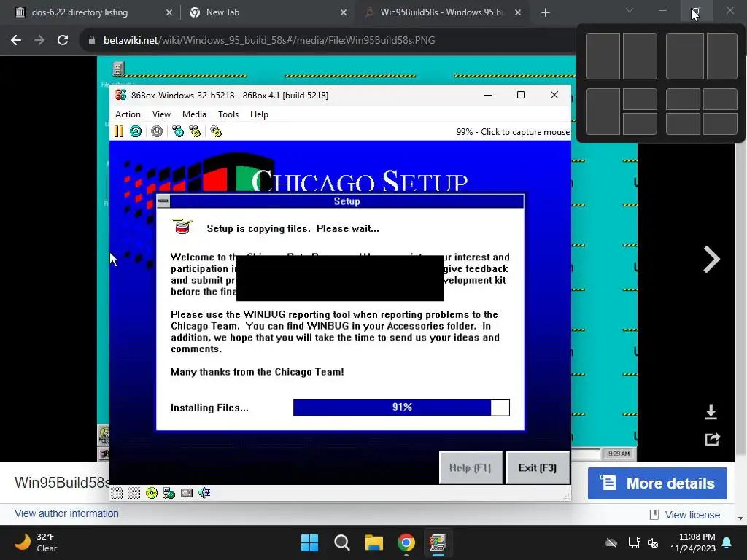Open Setup dialog system menu box

pos(163,201)
